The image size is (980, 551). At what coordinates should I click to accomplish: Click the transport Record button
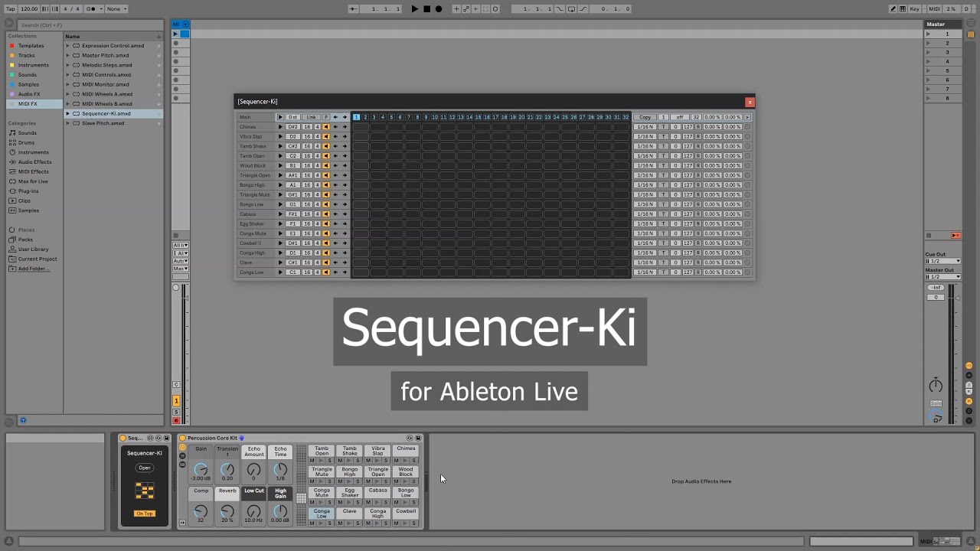[x=439, y=9]
